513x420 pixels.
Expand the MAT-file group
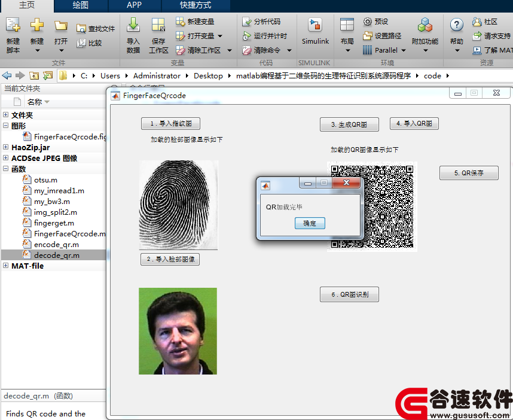click(5, 266)
